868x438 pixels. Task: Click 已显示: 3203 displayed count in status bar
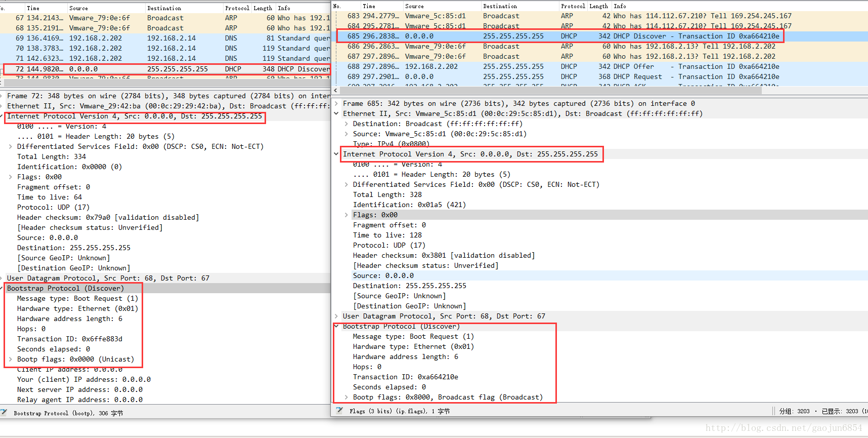[x=840, y=411]
